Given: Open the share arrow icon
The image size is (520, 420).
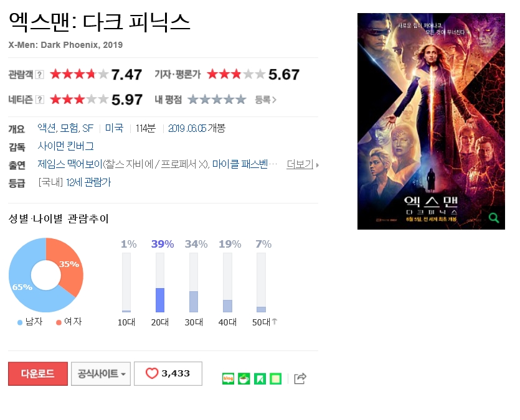Looking at the screenshot, I should (x=300, y=378).
